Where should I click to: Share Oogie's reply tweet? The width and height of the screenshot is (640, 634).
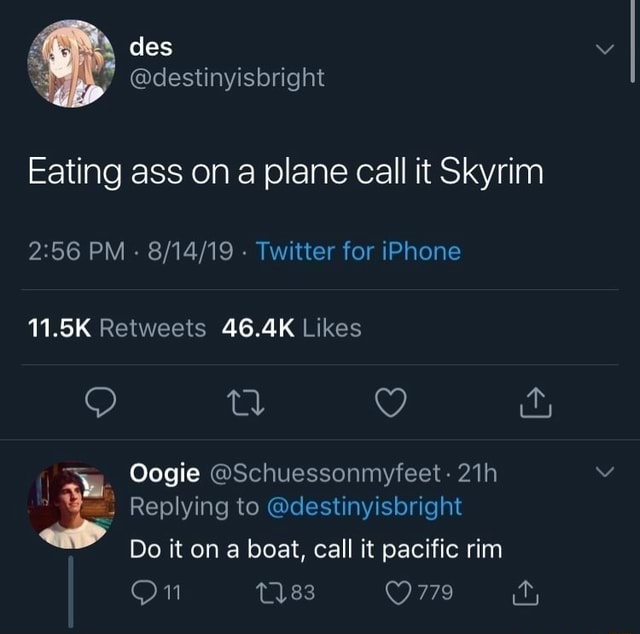click(x=526, y=593)
